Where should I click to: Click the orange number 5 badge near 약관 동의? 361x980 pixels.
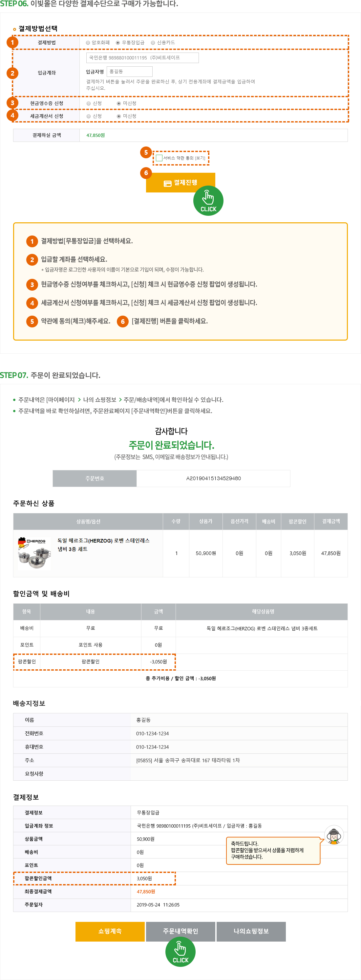click(x=146, y=153)
